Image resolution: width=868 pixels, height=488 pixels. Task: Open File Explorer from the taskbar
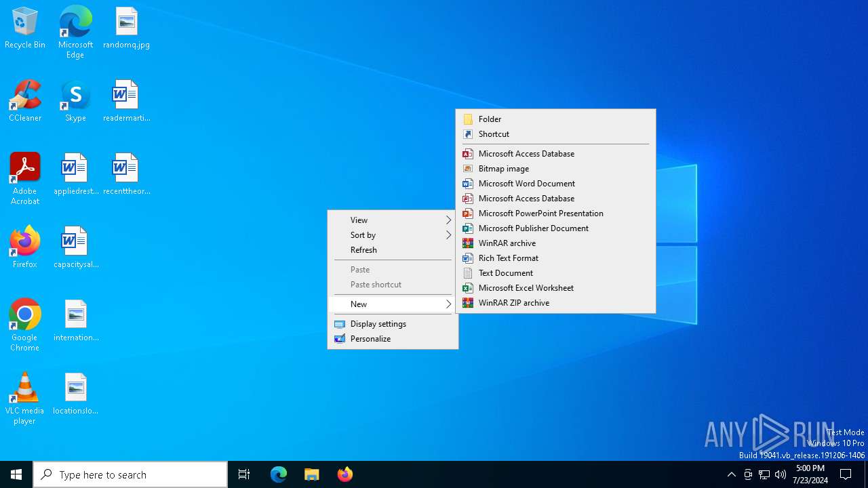pyautogui.click(x=312, y=474)
